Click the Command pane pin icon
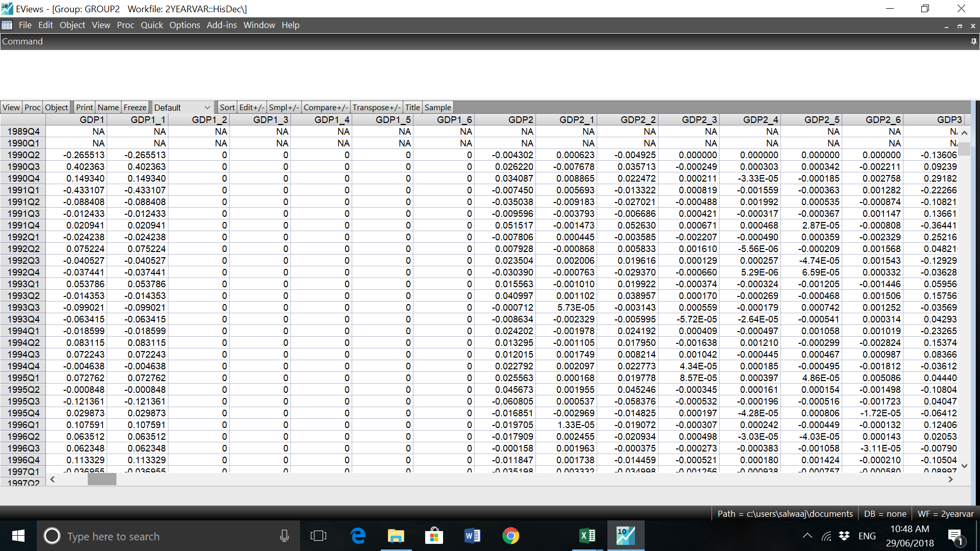This screenshot has width=980, height=551. click(x=973, y=42)
